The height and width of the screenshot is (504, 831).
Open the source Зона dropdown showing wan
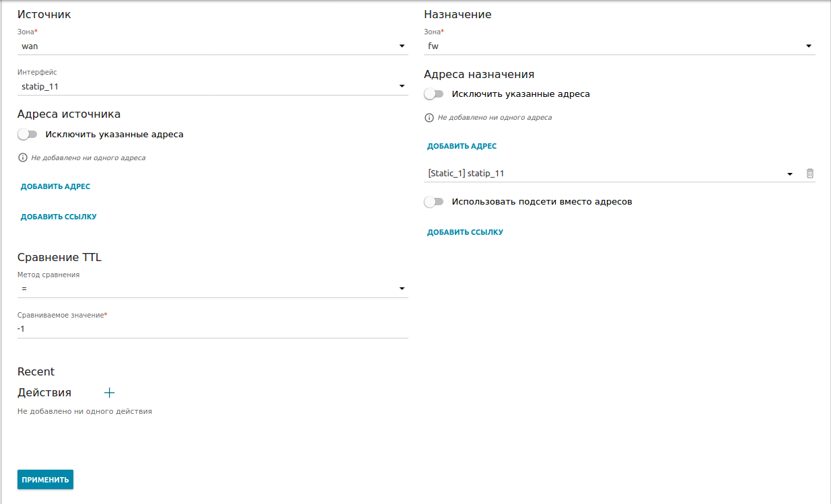(x=212, y=46)
